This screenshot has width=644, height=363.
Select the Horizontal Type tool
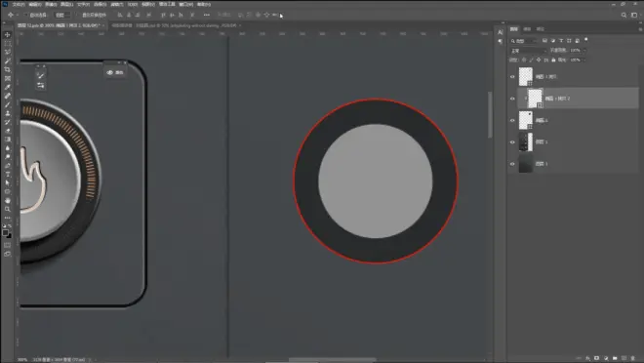[x=8, y=174]
